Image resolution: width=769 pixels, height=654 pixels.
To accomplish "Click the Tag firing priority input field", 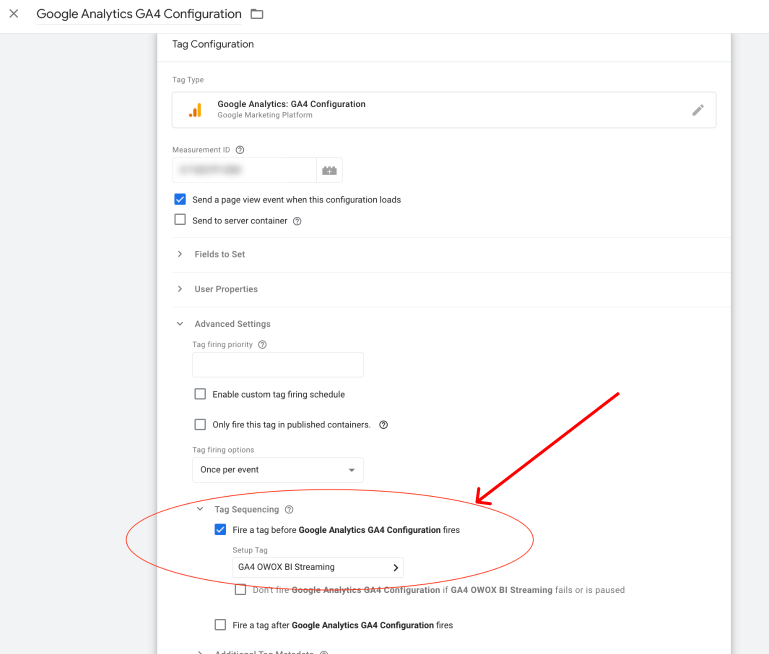I will click(x=278, y=365).
